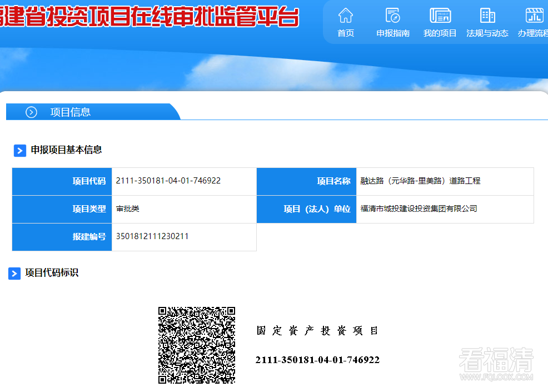The height and width of the screenshot is (392, 548).
Task: Click the platform title banner 投资项目在线审批监管平台
Action: coord(150,17)
